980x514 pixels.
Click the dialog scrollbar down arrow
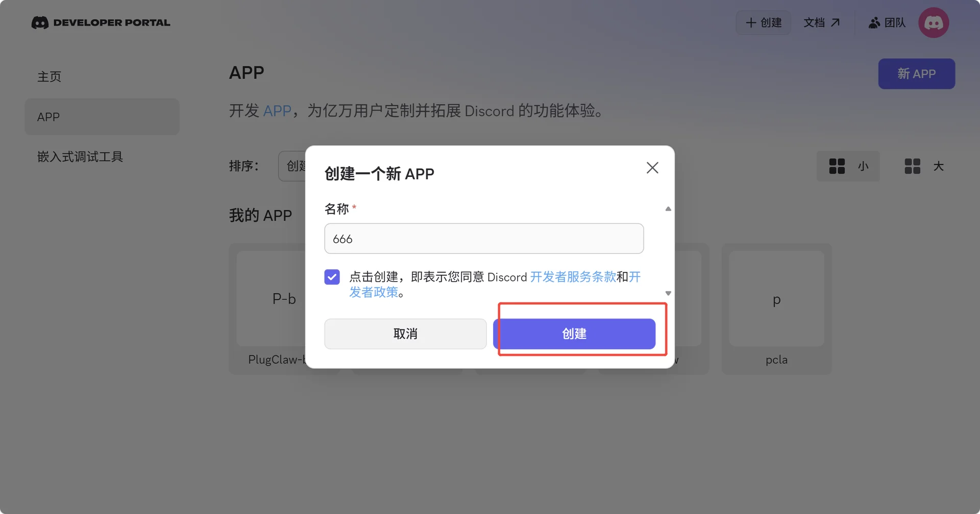click(668, 293)
